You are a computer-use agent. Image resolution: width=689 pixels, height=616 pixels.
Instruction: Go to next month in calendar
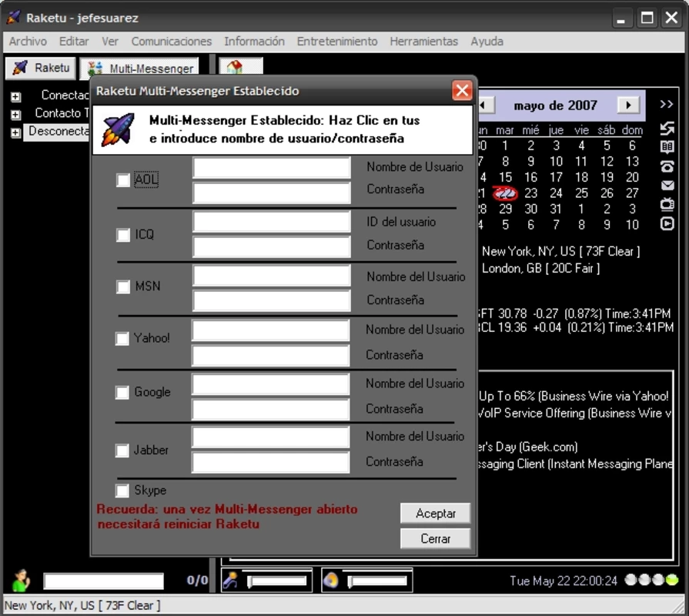pos(628,105)
